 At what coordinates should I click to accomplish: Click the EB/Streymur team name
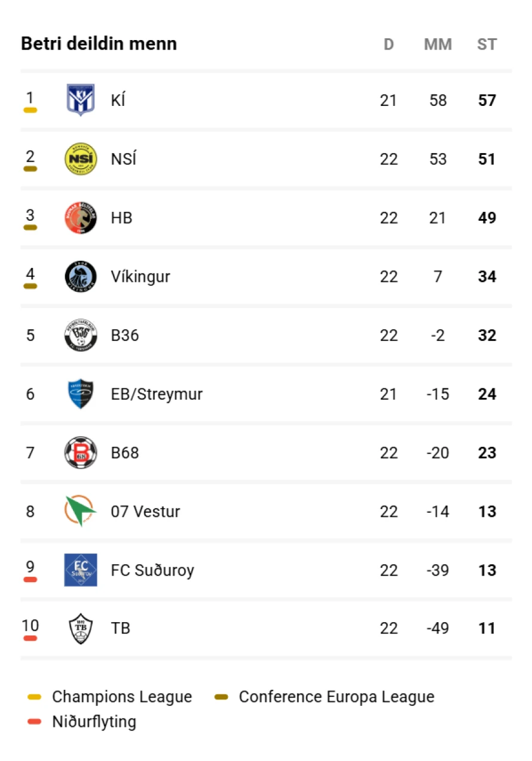[157, 394]
